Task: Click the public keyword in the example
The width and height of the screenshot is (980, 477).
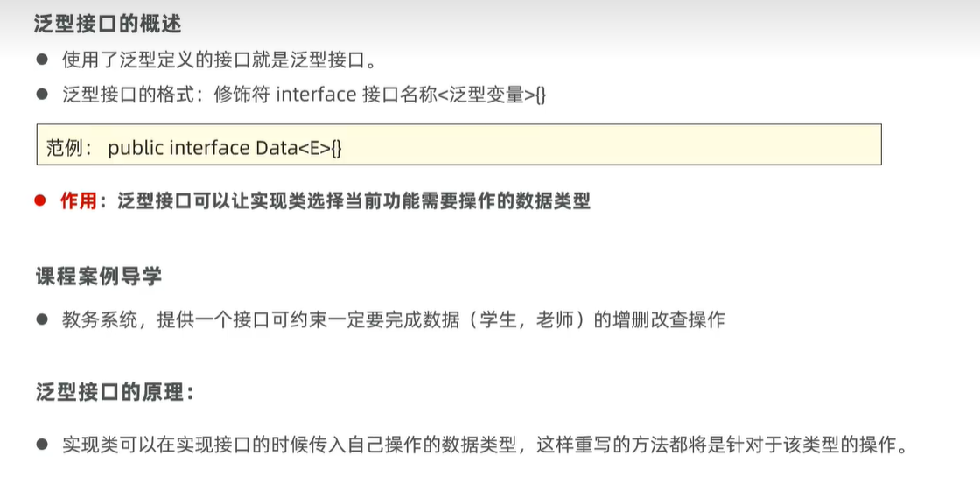Action: pos(136,148)
